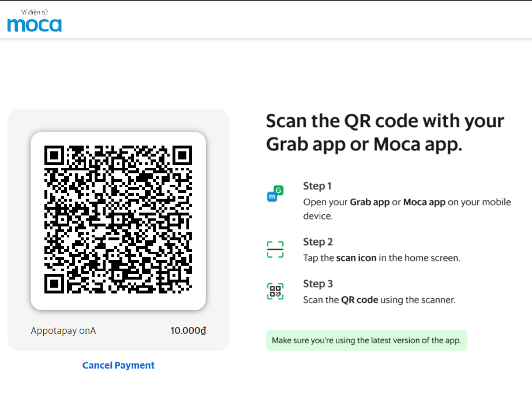Click the QR scanner icon for Step 3
Viewport: 532px width, 409px height.
[x=275, y=292]
